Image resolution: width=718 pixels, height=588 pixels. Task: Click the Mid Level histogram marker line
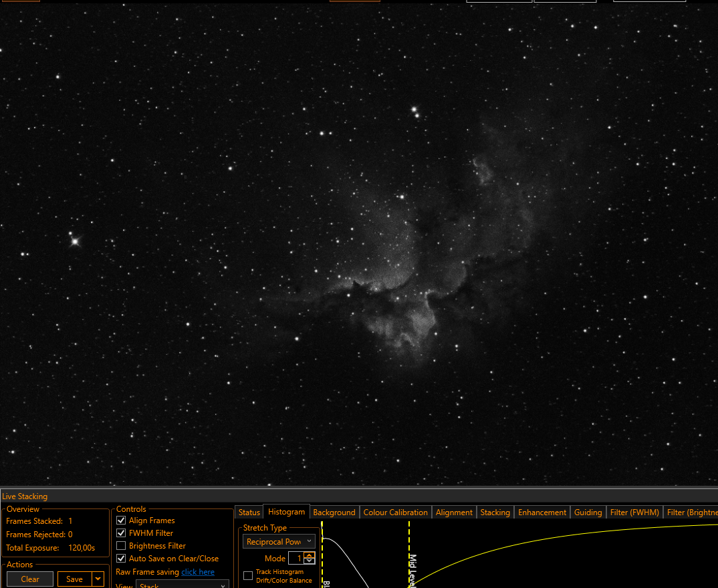pos(409,554)
